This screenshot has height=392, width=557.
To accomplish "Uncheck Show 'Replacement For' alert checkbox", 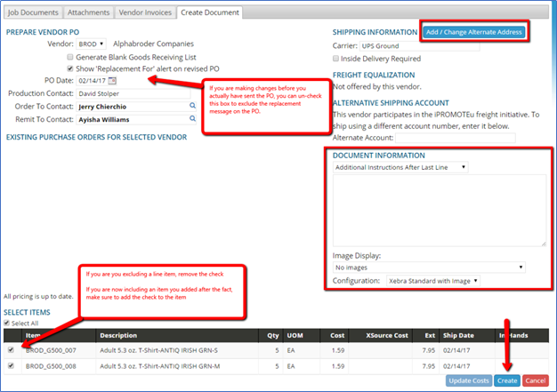I will pos(69,68).
